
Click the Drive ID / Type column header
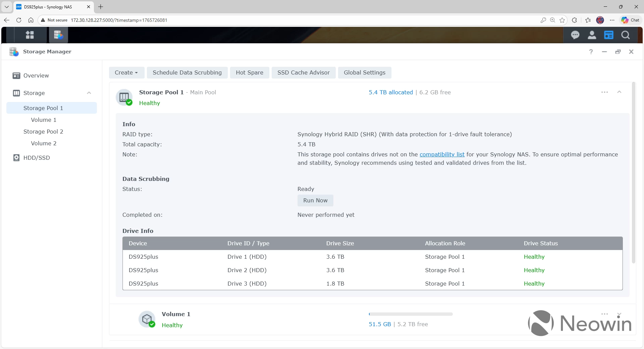coord(248,243)
